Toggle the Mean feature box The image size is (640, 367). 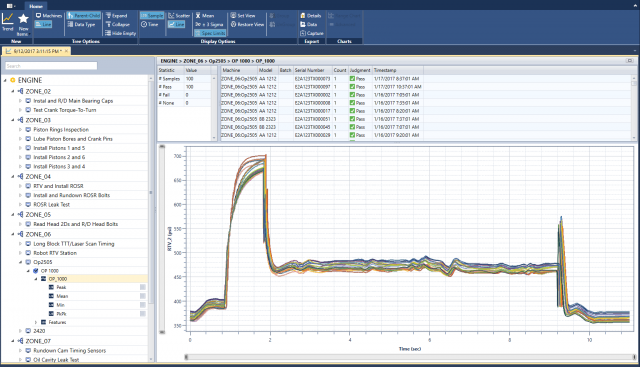pyautogui.click(x=143, y=296)
